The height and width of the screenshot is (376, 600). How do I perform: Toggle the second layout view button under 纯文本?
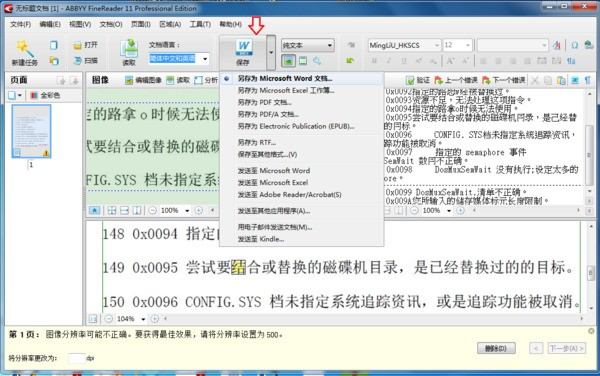pyautogui.click(x=303, y=60)
